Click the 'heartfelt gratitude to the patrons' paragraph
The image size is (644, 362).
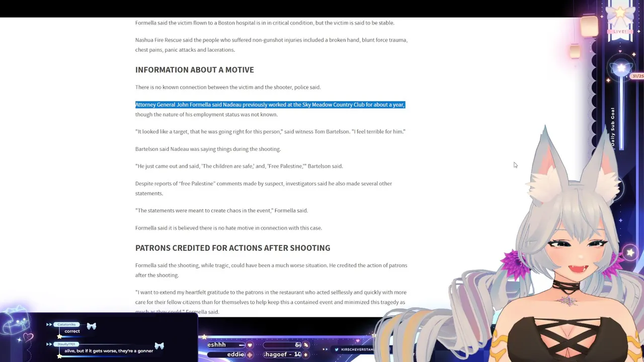tap(271, 302)
